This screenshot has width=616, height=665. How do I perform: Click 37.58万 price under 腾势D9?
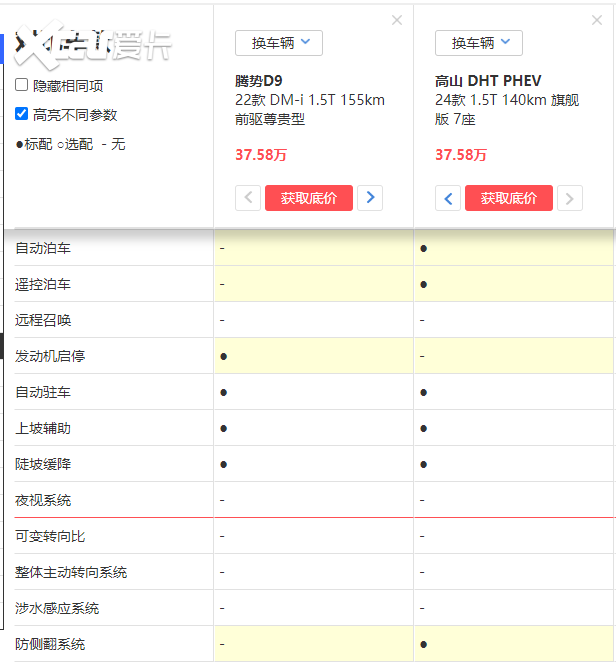[x=261, y=155]
